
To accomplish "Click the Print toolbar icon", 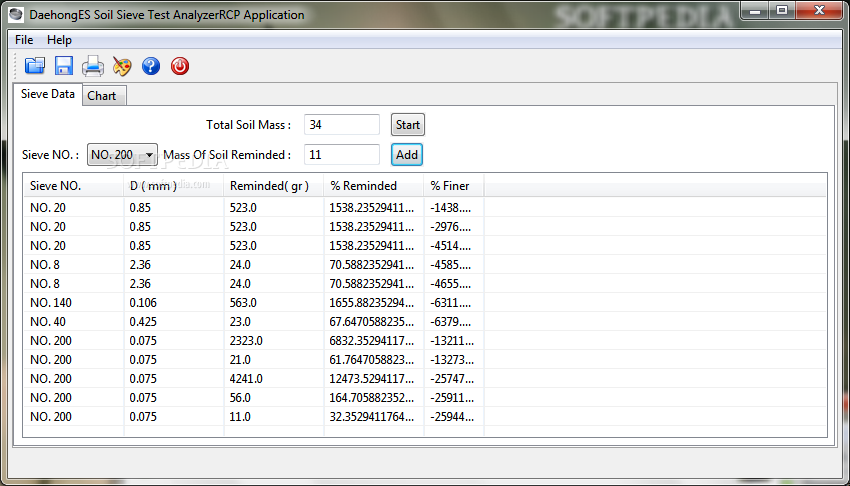I will pyautogui.click(x=93, y=66).
